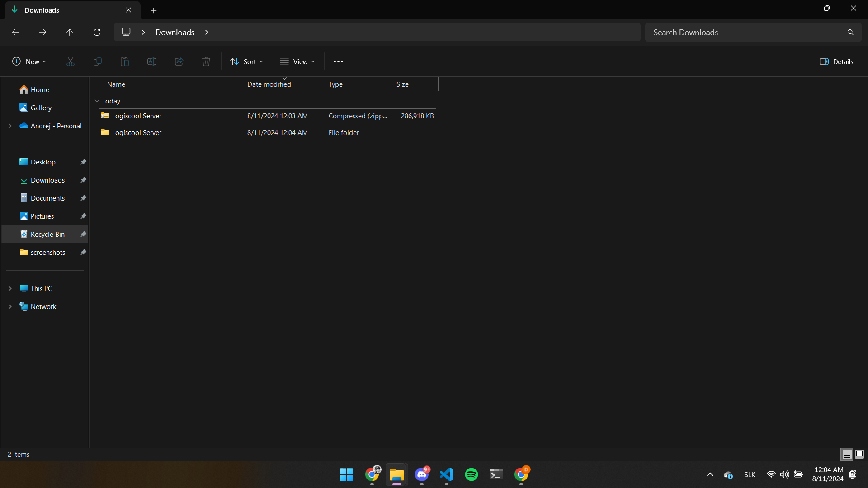868x488 pixels.
Task: Toggle the Details pane
Action: [x=836, y=61]
